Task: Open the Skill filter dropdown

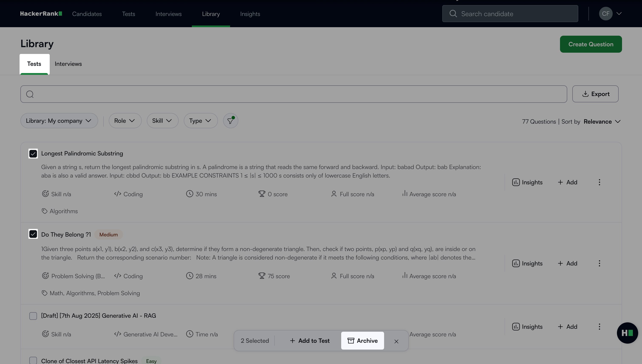Action: tap(162, 121)
